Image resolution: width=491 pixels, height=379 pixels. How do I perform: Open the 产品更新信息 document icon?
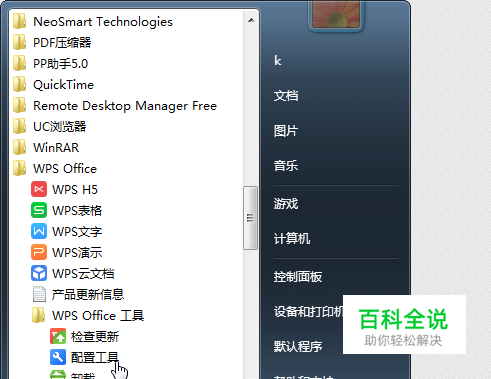(x=39, y=294)
